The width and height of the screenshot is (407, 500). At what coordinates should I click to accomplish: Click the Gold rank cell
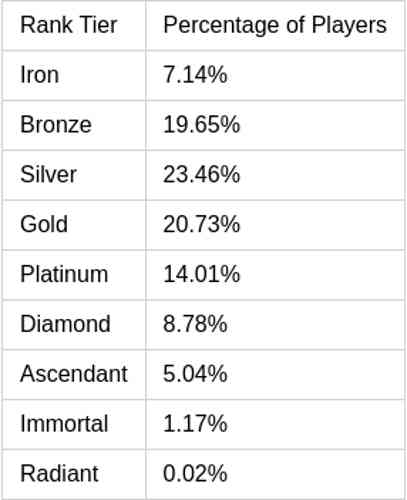(x=74, y=225)
